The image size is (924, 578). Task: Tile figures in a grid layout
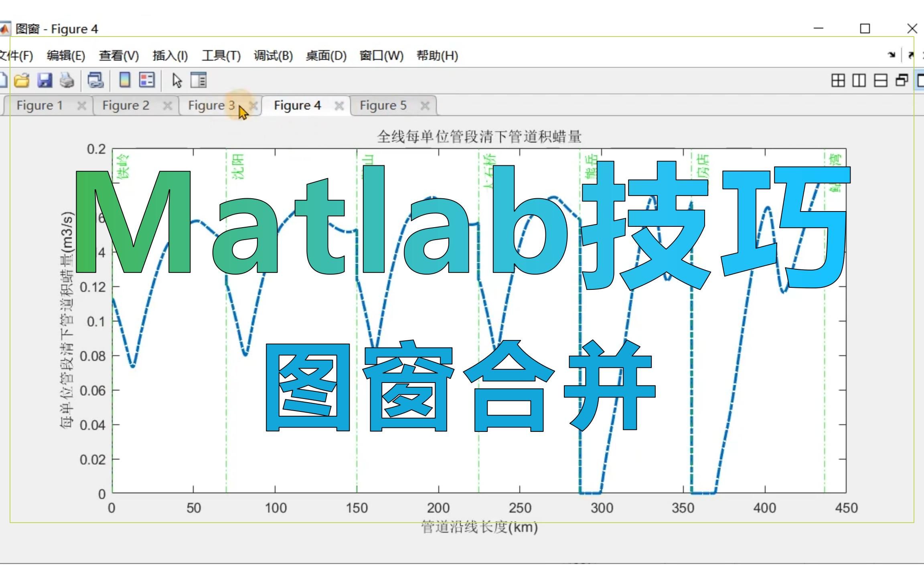click(837, 80)
